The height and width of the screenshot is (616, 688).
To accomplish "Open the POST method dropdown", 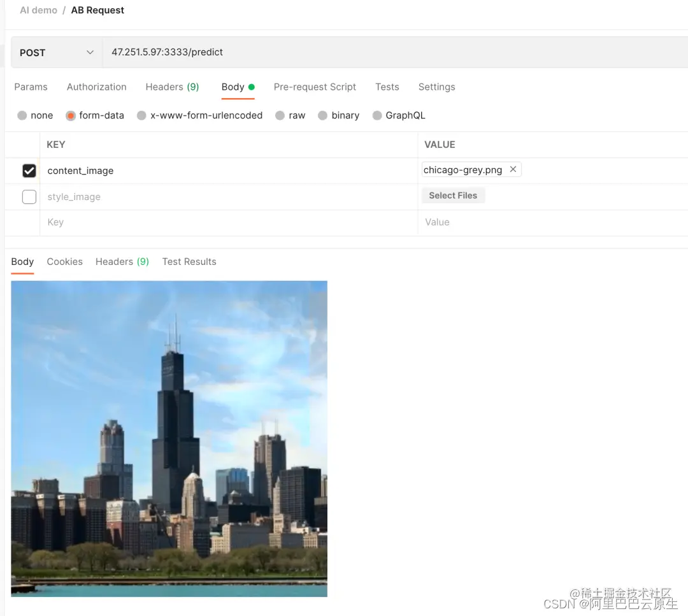I will 56,52.
